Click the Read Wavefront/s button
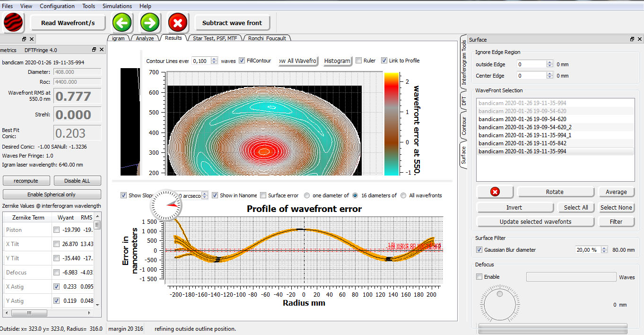This screenshot has width=644, height=335. click(68, 23)
